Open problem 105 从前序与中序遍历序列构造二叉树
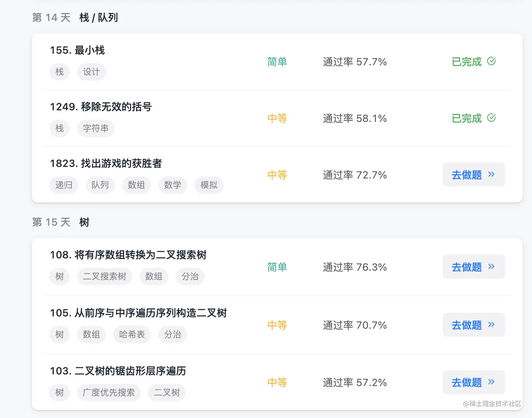The height and width of the screenshot is (418, 532). [x=138, y=313]
